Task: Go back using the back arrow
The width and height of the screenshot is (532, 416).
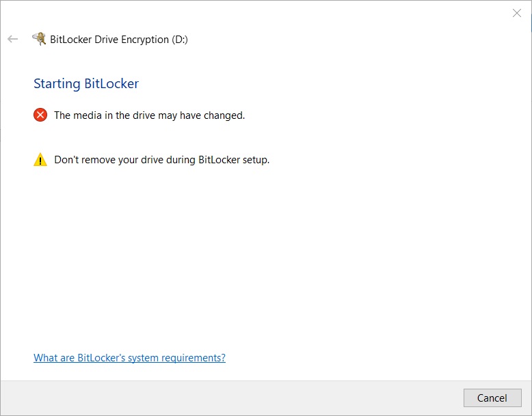Action: coord(12,39)
